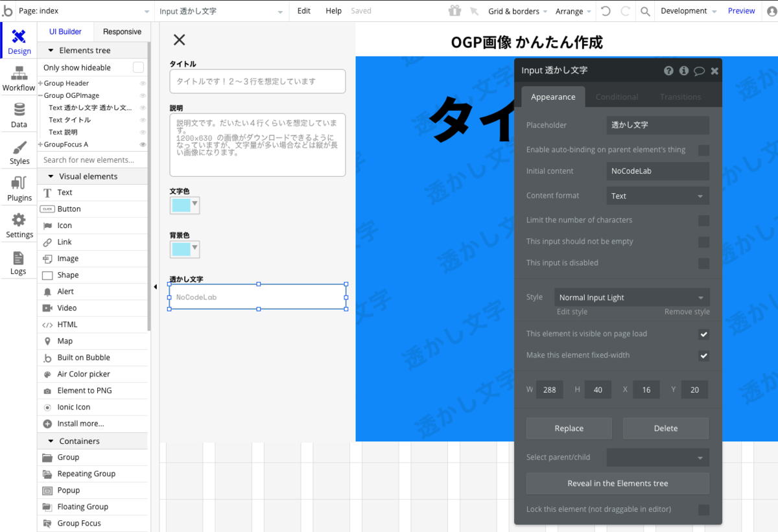Select the Icon visual element
Viewport: 778px width, 532px height.
click(93, 226)
